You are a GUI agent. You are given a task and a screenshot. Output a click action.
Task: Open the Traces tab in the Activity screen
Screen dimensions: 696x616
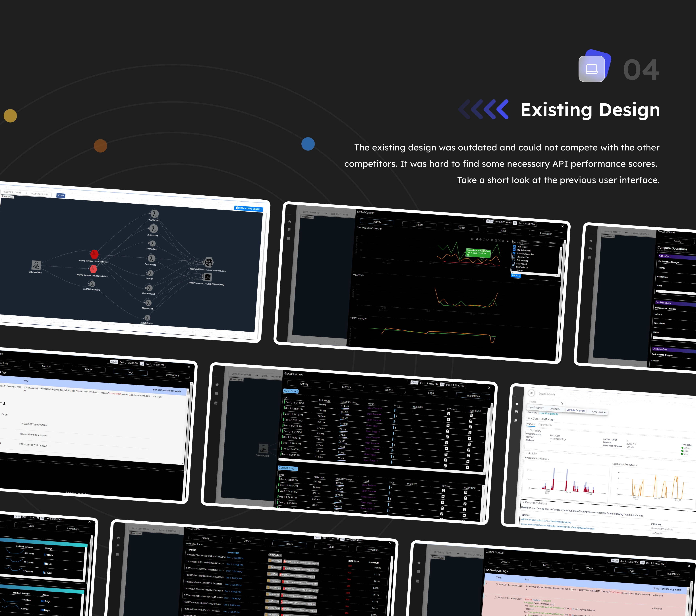tap(461, 228)
